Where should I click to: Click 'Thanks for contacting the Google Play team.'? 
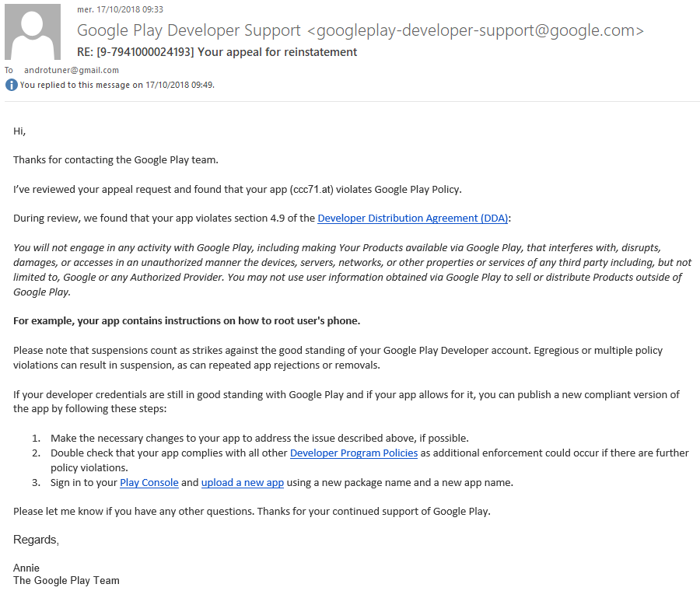(116, 159)
